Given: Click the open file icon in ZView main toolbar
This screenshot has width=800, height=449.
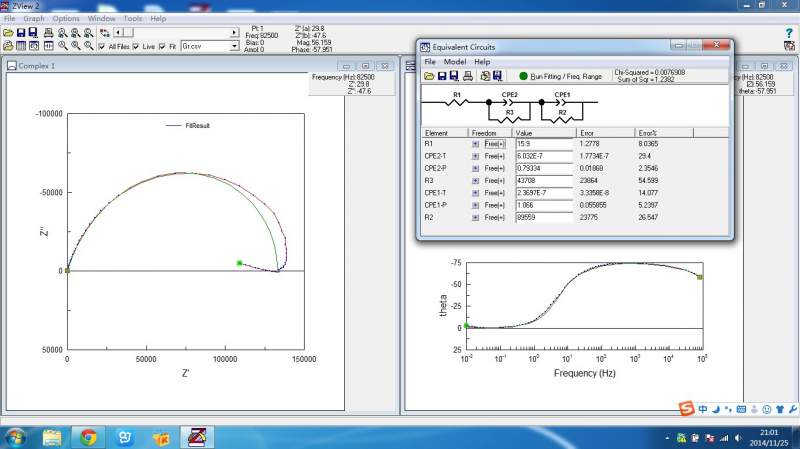Looking at the screenshot, I should [x=7, y=33].
